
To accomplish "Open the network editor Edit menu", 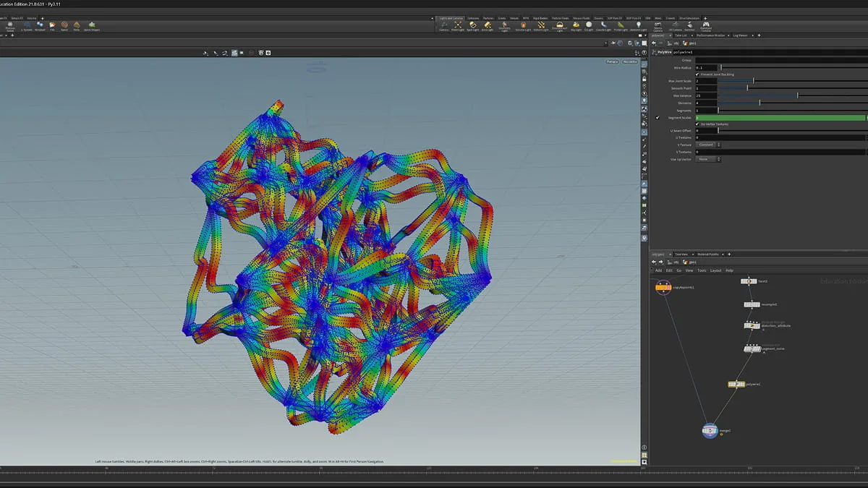I will click(x=669, y=270).
